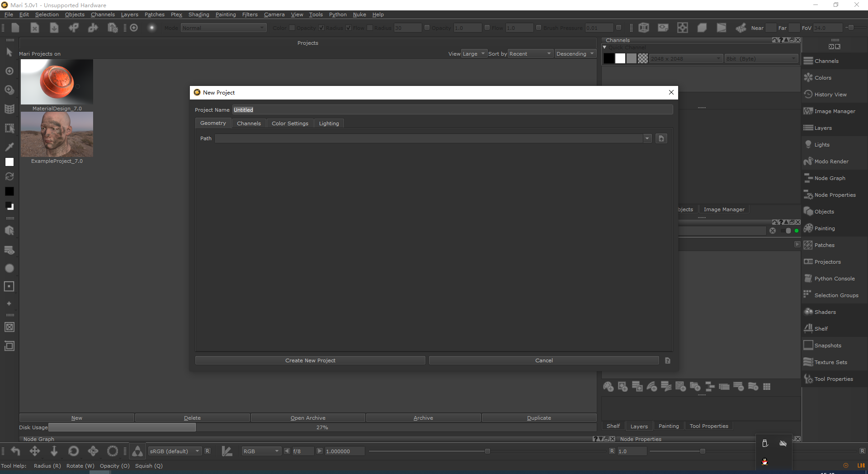Image resolution: width=868 pixels, height=474 pixels.
Task: Uncheck the Radius pressure checkbox
Action: coord(349,28)
